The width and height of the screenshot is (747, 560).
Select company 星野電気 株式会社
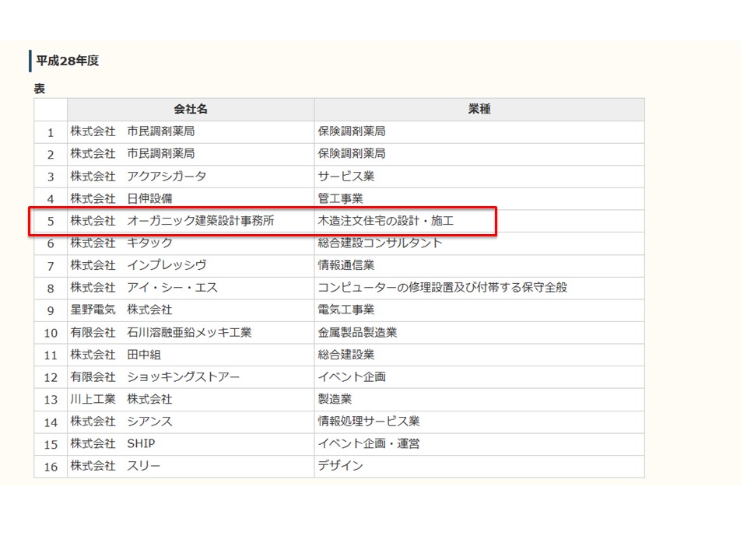(x=121, y=310)
